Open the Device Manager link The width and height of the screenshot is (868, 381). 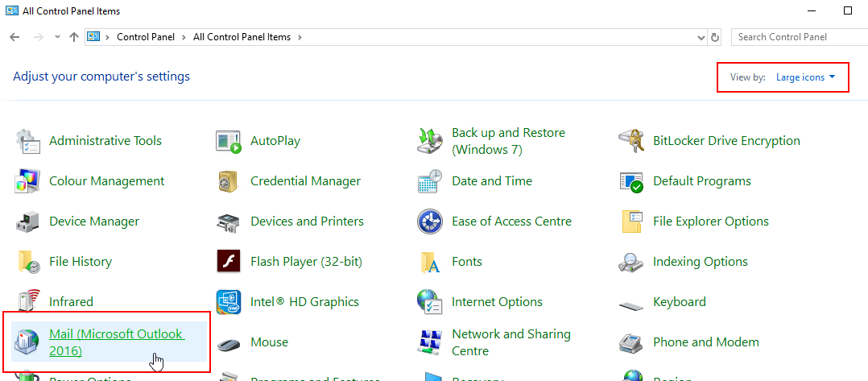(94, 222)
